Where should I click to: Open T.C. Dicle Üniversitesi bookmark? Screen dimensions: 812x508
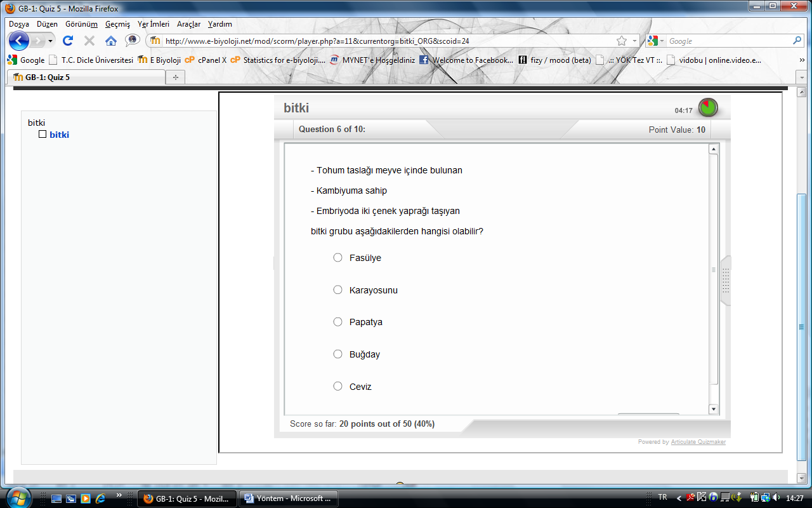pos(90,60)
